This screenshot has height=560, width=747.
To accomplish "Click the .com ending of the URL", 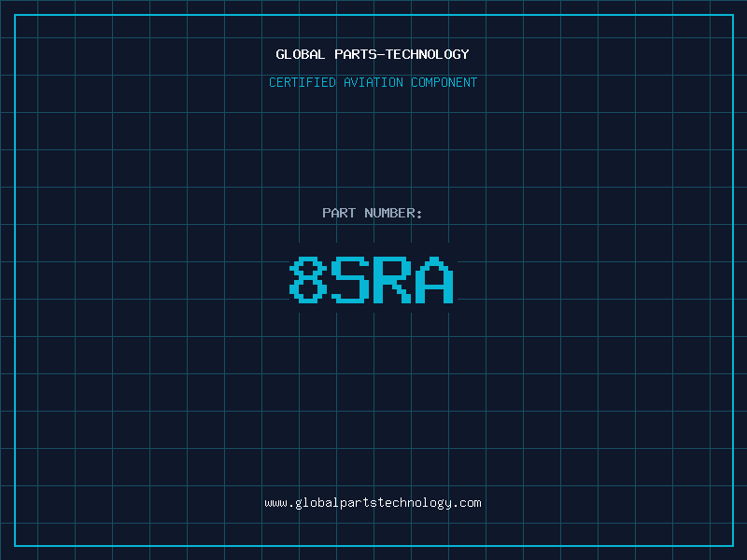I will click(x=467, y=503).
